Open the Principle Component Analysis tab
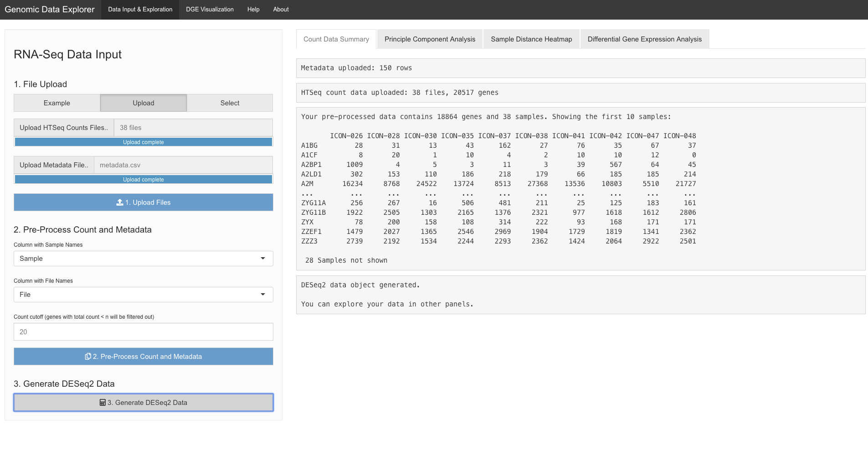This screenshot has height=451, width=868. 430,39
